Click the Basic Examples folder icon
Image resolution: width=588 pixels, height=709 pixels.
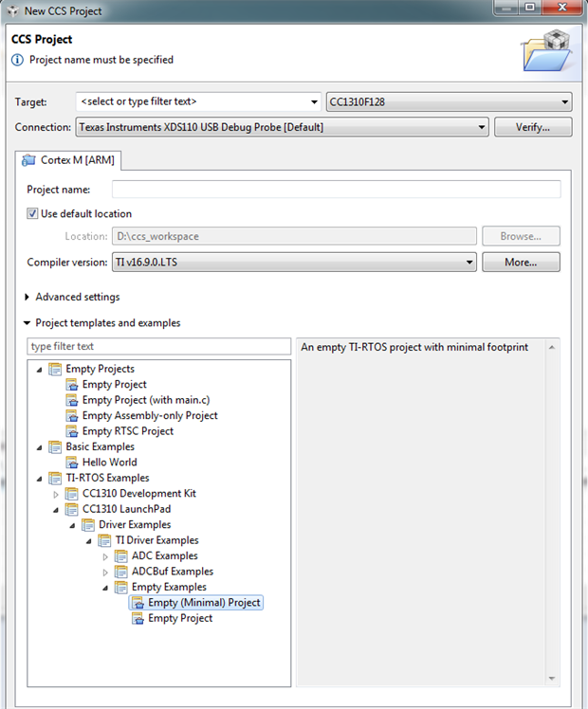click(55, 446)
